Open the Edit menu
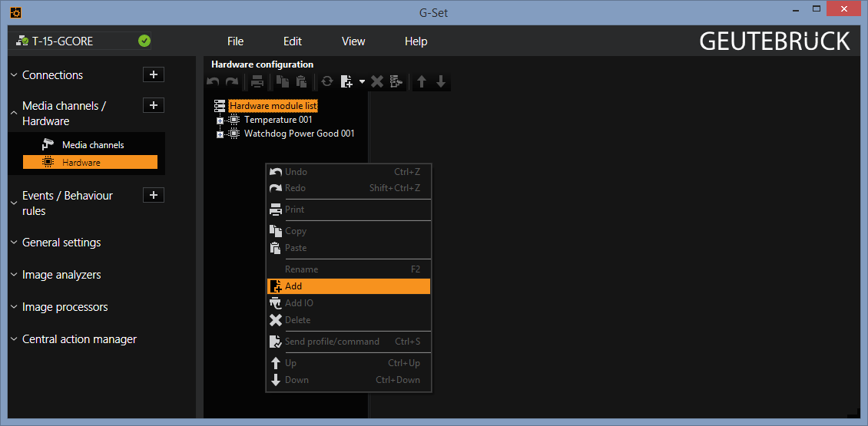Viewport: 868px width, 426px height. pos(293,41)
